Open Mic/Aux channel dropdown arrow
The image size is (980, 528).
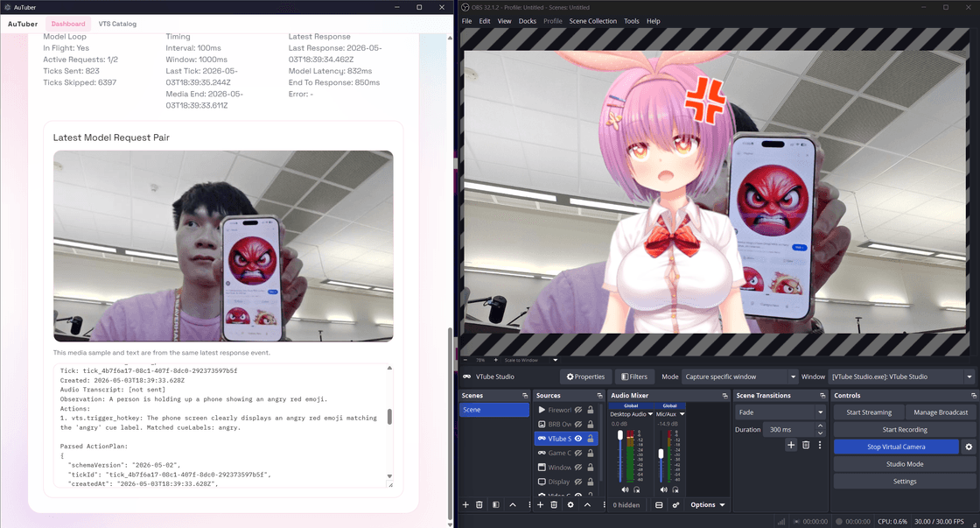pos(682,414)
